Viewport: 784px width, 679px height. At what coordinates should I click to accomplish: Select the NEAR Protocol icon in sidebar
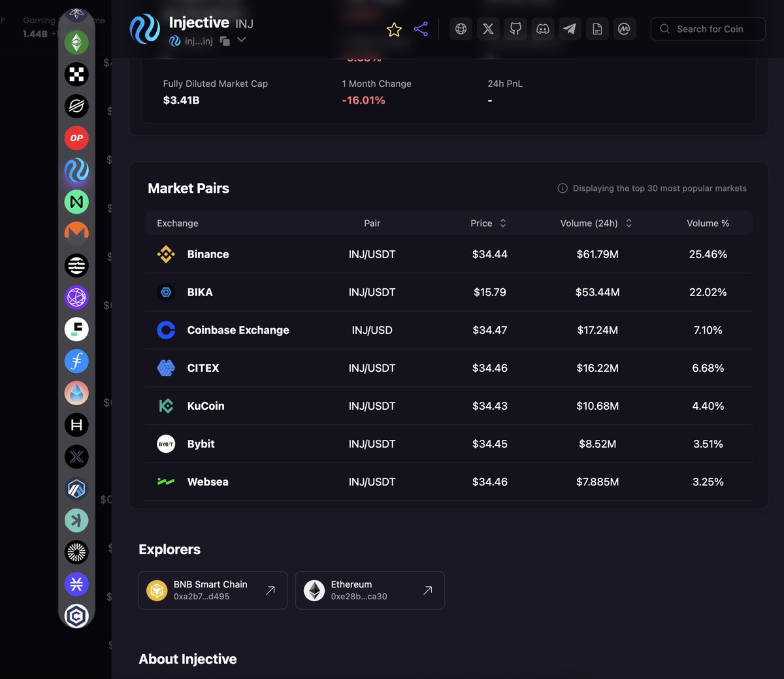click(x=76, y=202)
